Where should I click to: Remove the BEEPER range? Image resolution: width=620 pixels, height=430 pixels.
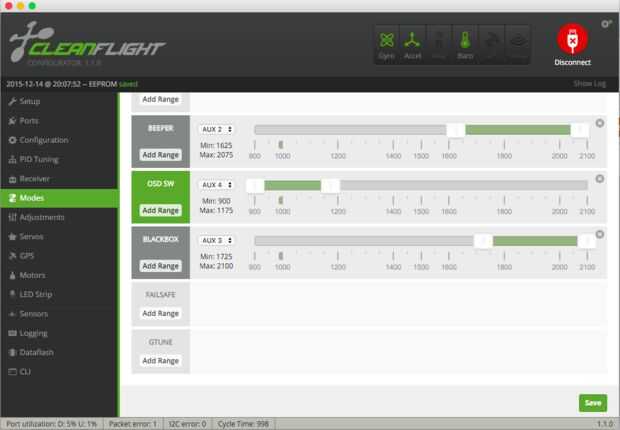click(600, 123)
